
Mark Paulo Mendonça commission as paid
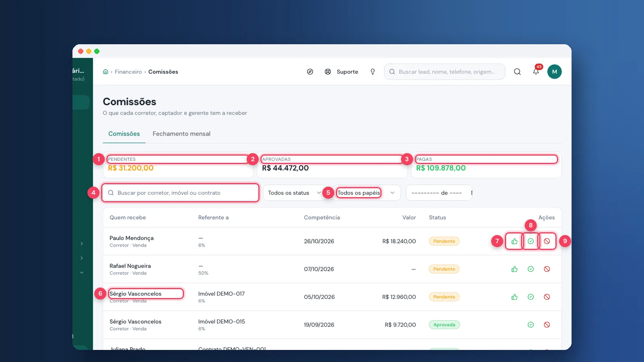click(x=530, y=241)
